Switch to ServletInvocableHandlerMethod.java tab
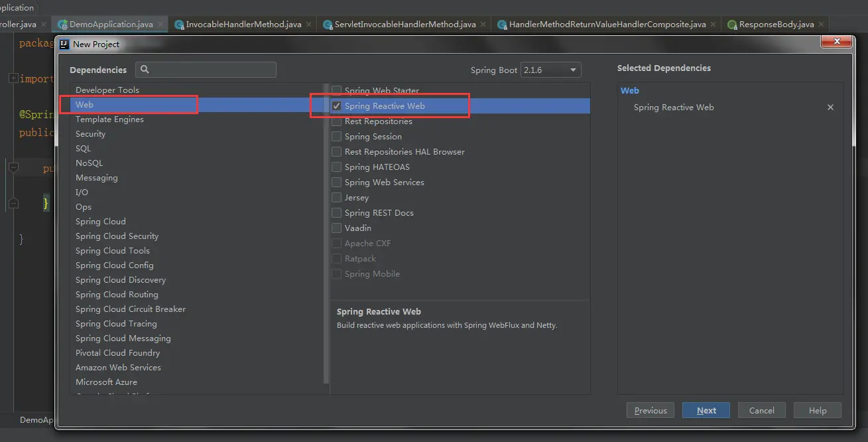The height and width of the screenshot is (442, 868). 405,25
